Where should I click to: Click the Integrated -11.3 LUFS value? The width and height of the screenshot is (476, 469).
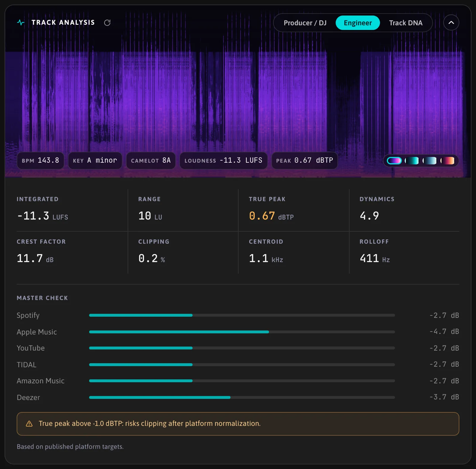tap(42, 216)
